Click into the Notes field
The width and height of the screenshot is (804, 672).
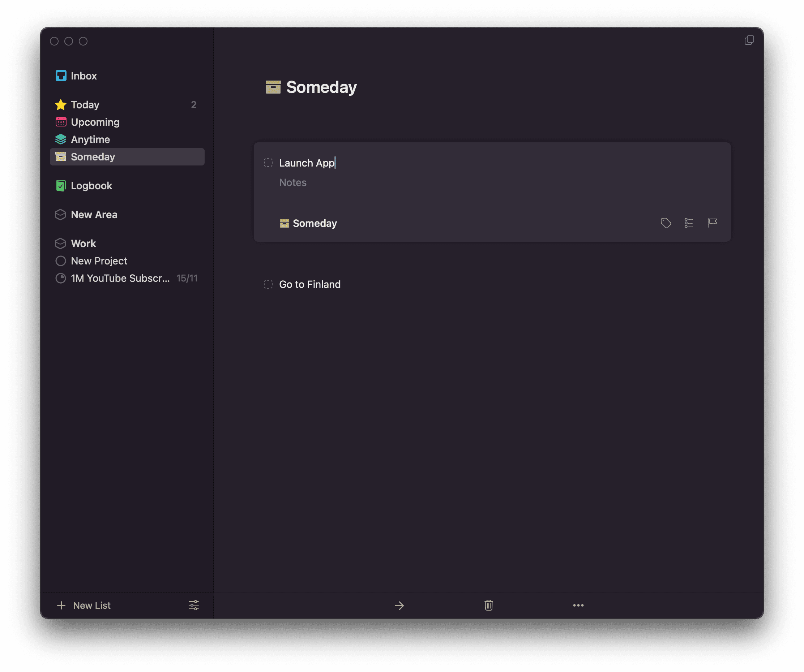pos(293,182)
